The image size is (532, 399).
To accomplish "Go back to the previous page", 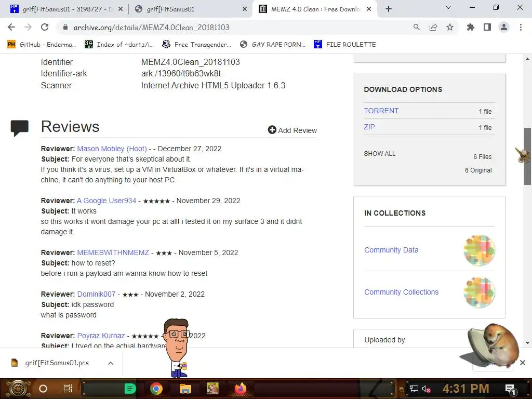I will click(x=11, y=27).
